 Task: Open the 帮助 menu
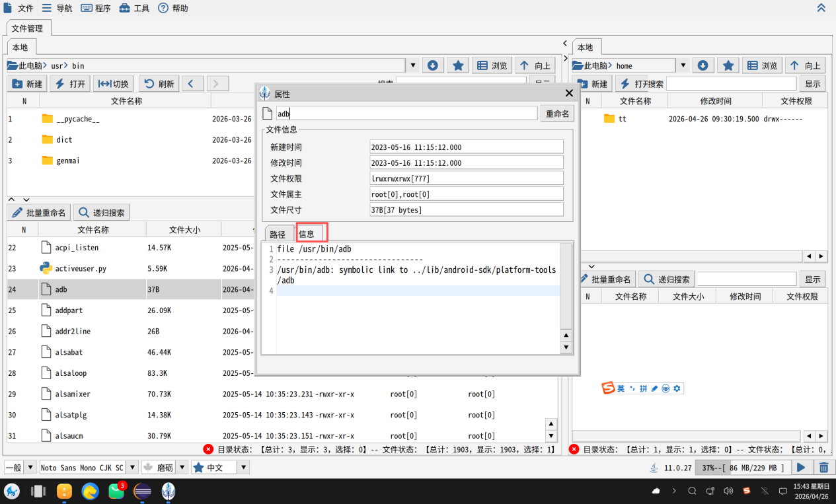click(173, 8)
